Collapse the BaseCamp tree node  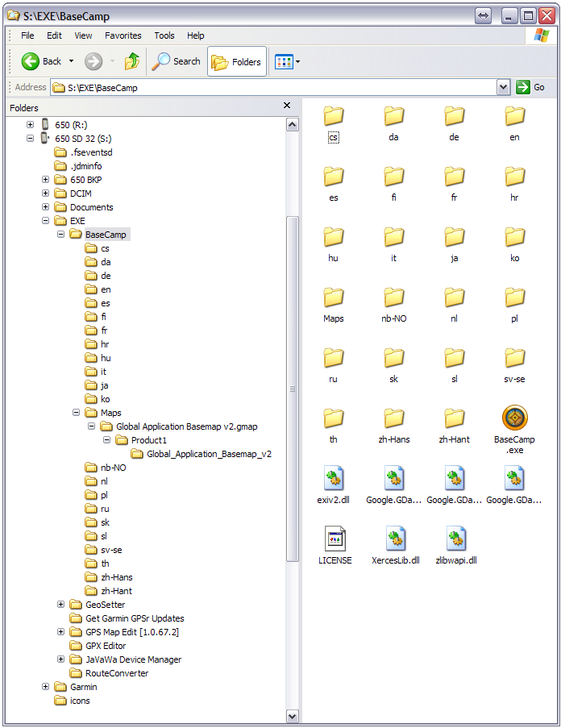[61, 235]
